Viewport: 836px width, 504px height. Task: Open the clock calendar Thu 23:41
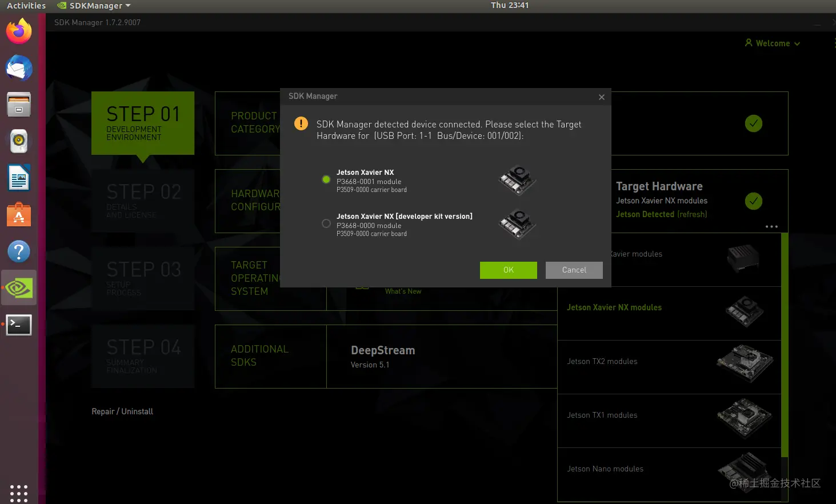[510, 5]
